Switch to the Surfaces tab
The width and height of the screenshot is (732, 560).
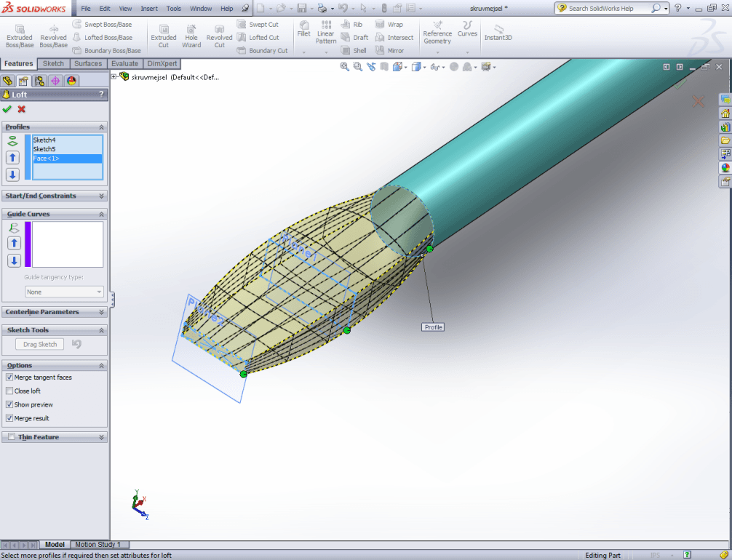pos(88,63)
